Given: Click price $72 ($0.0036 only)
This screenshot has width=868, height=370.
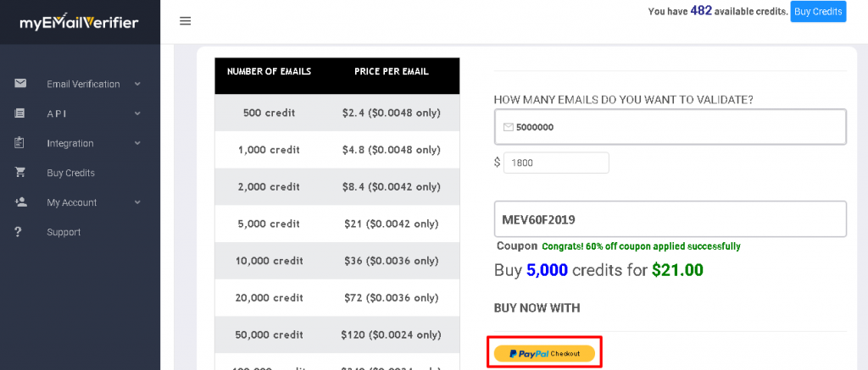Looking at the screenshot, I should point(392,298).
